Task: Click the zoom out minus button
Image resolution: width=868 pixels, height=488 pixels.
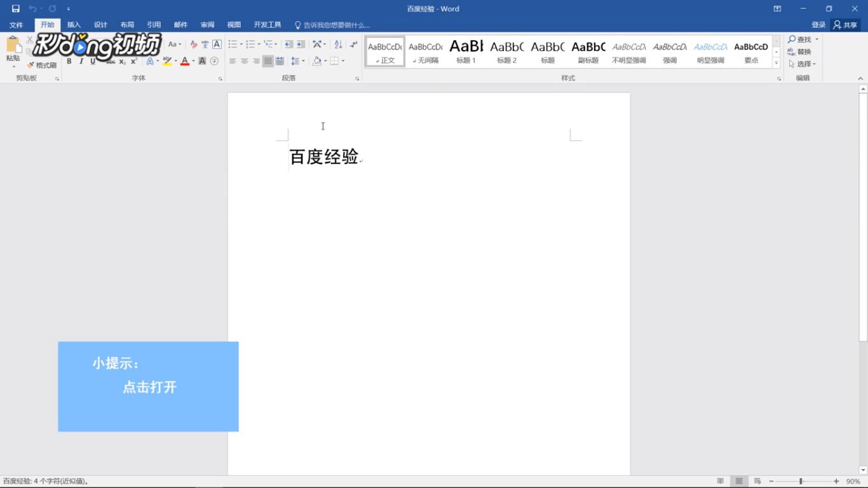Action: point(771,482)
